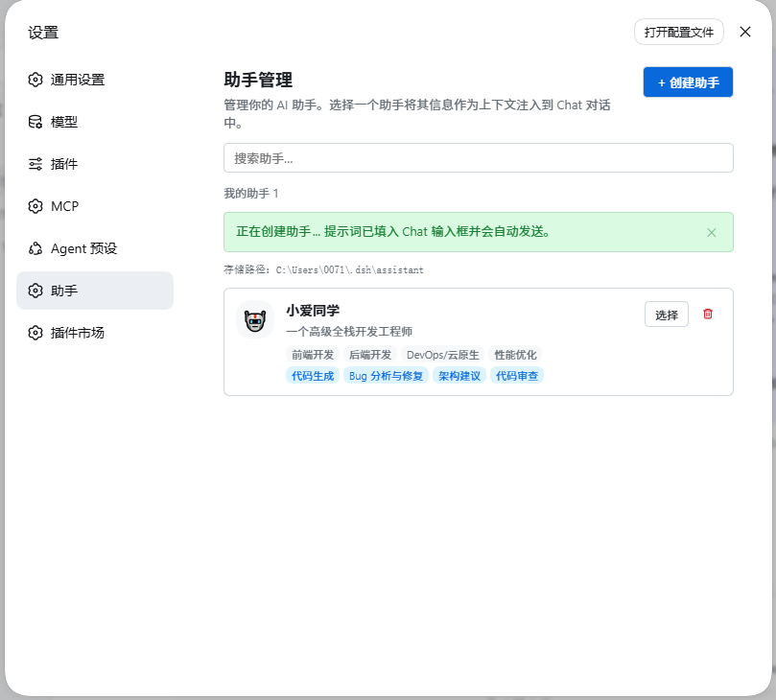The image size is (776, 700).
Task: Go to the 插件 settings page
Action: (x=95, y=164)
